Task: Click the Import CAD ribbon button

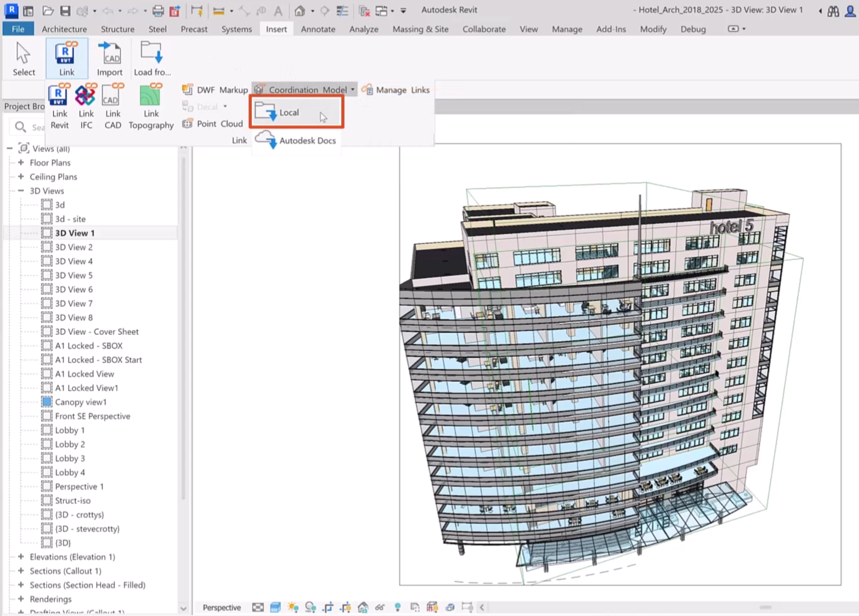Action: 109,58
